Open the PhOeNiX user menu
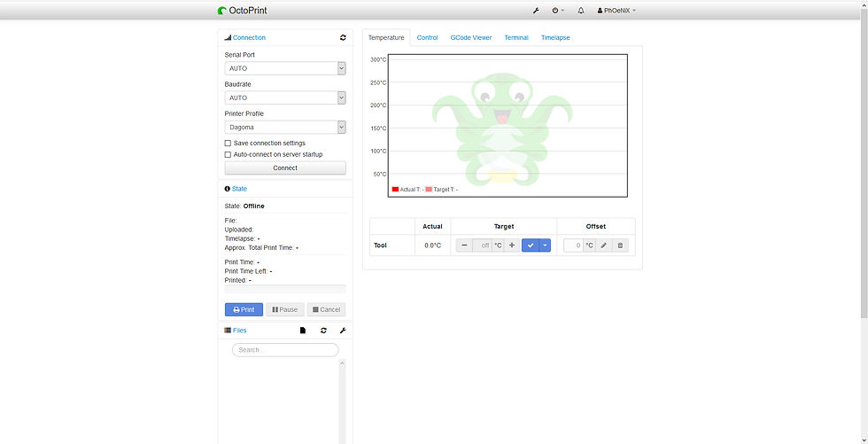The height and width of the screenshot is (444, 868). coord(616,11)
